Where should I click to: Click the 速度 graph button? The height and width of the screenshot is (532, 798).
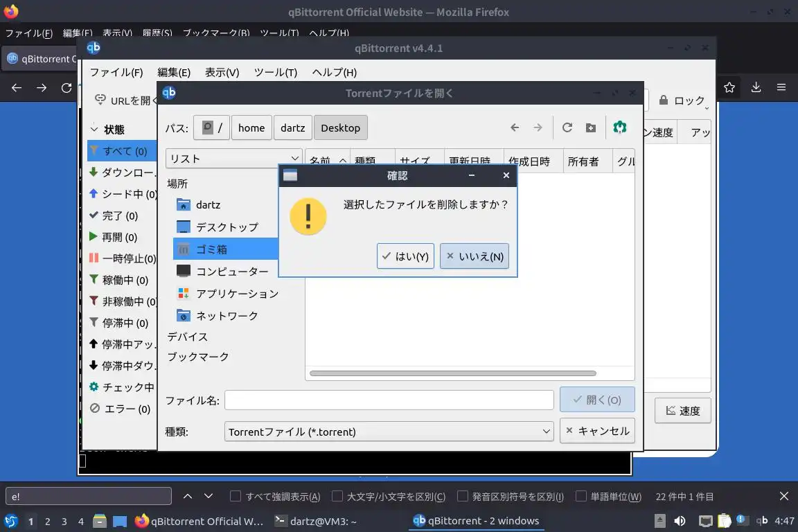coord(682,410)
